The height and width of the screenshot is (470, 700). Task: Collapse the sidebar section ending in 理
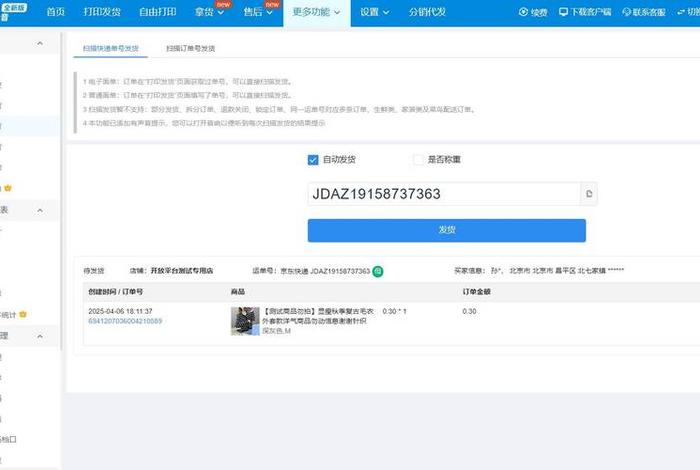tap(40, 336)
